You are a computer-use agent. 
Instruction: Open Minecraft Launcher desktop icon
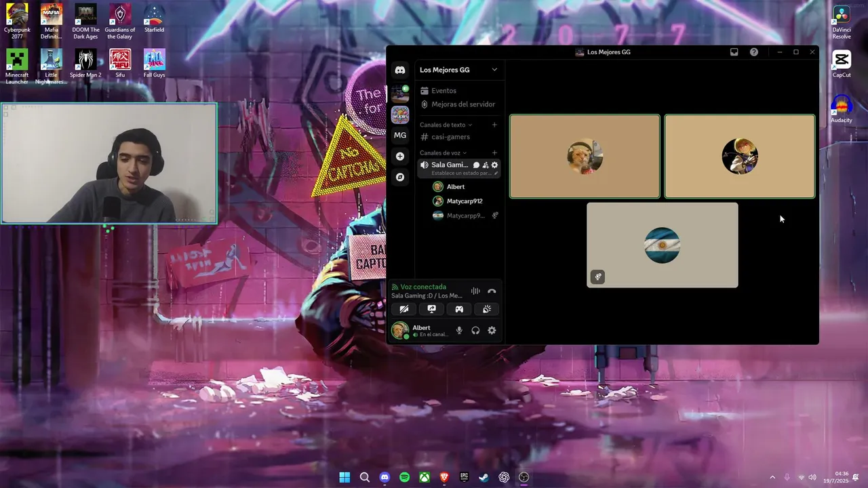pyautogui.click(x=17, y=66)
